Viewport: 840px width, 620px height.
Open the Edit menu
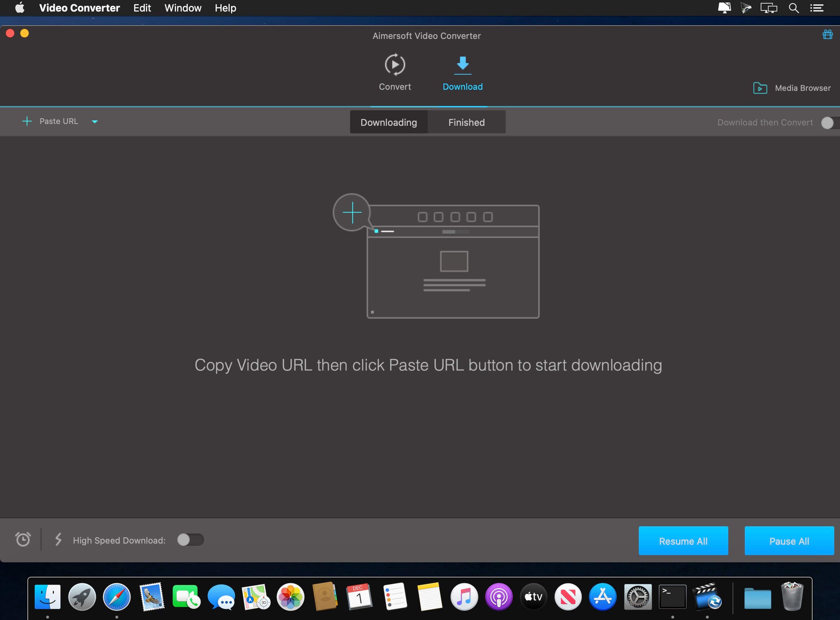(x=142, y=8)
